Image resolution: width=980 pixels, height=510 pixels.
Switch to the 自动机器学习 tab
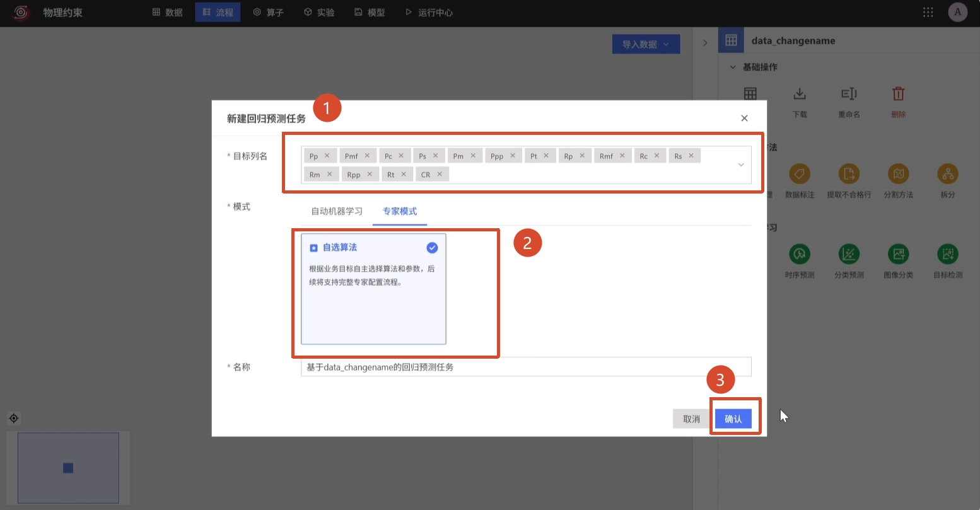pyautogui.click(x=337, y=211)
